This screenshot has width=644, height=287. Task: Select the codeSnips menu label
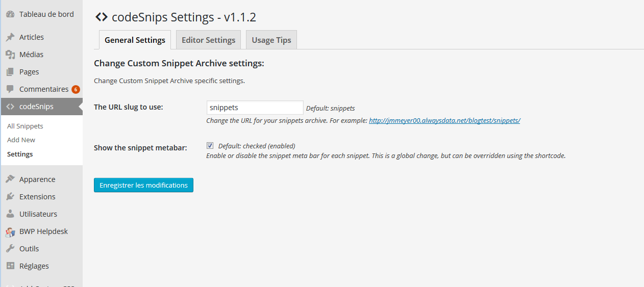click(x=36, y=107)
